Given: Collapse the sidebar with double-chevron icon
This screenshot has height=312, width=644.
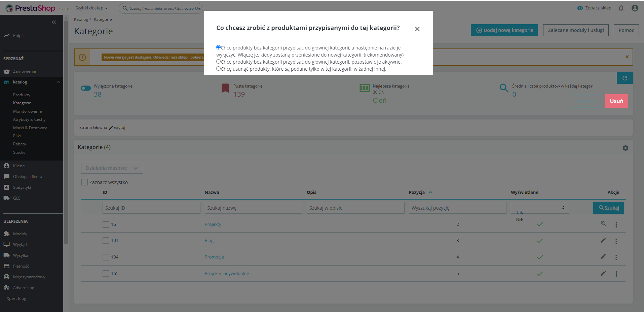Looking at the screenshot, I should 54,22.
